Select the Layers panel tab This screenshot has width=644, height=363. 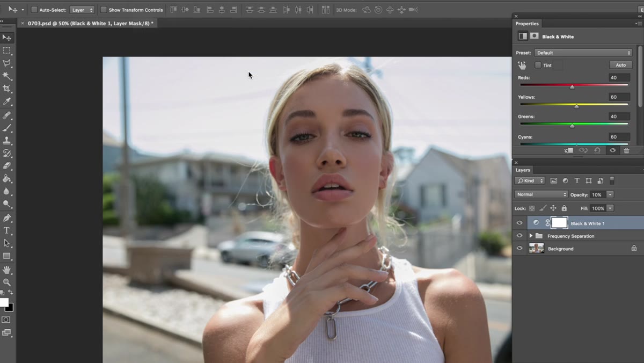tap(523, 170)
